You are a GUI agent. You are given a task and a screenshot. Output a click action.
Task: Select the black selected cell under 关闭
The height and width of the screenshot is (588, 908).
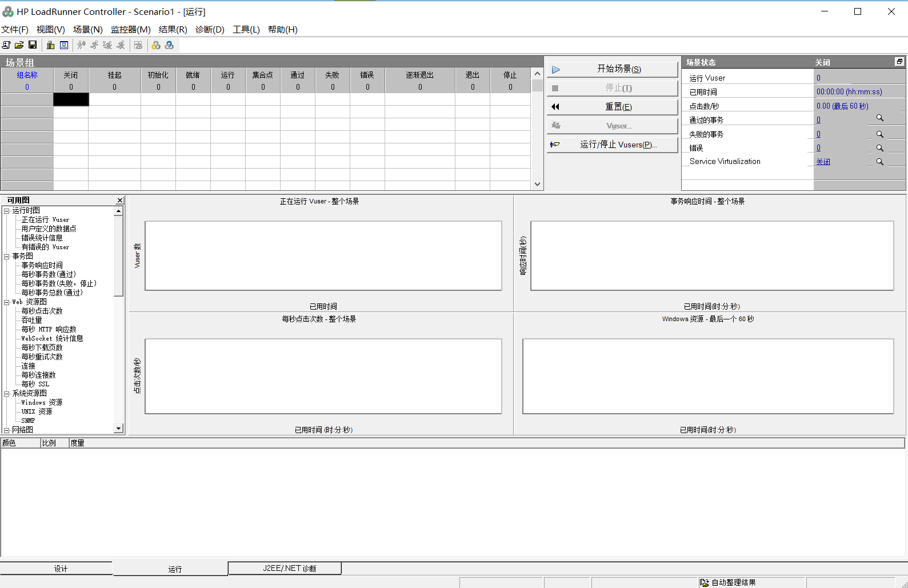pos(71,99)
